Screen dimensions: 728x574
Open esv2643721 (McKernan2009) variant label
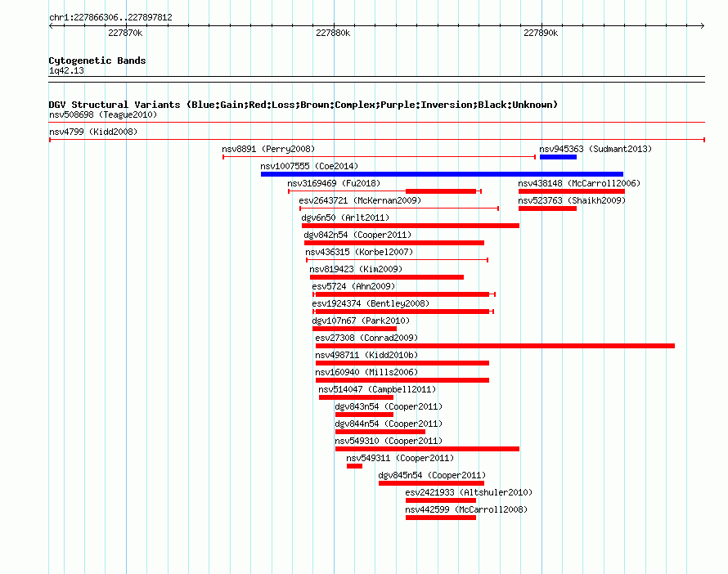360,200
